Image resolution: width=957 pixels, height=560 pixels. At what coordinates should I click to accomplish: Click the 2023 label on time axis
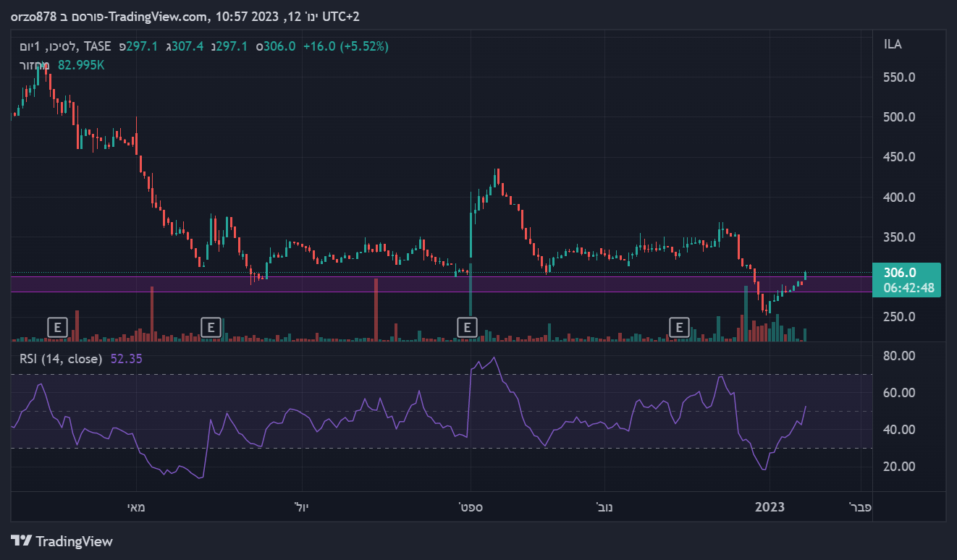tap(770, 507)
